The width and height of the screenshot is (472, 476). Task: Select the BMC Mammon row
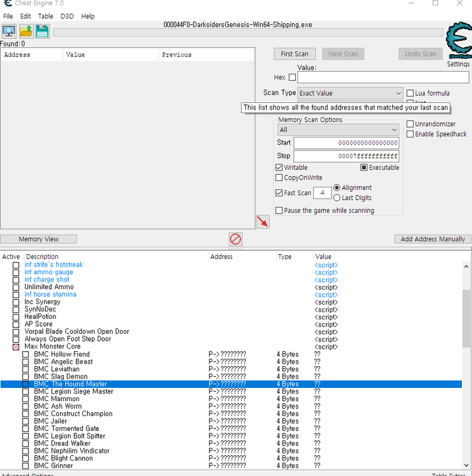[231, 399]
